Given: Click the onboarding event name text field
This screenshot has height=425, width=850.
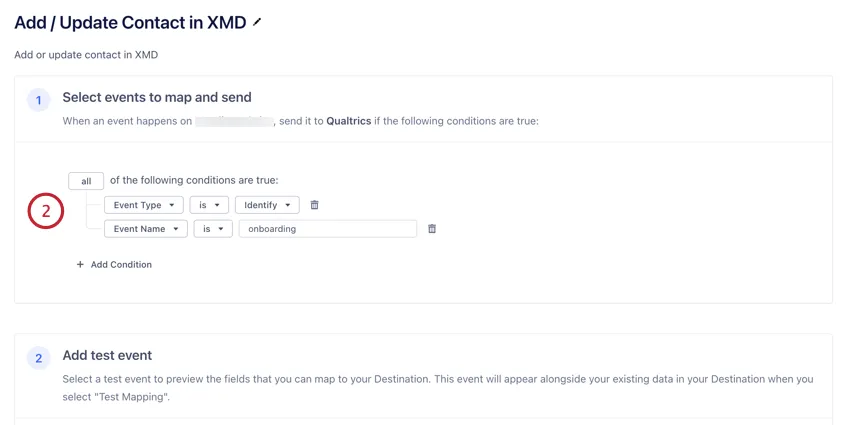Looking at the screenshot, I should point(327,229).
